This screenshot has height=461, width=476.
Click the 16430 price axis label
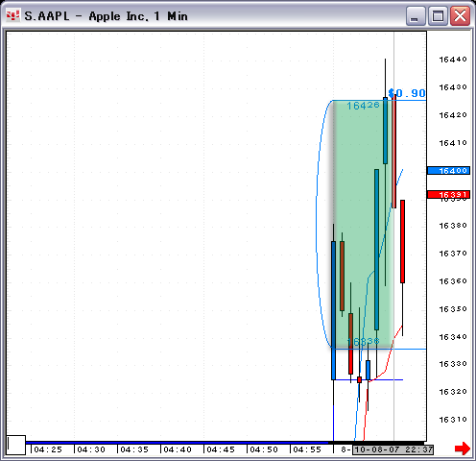(453, 87)
